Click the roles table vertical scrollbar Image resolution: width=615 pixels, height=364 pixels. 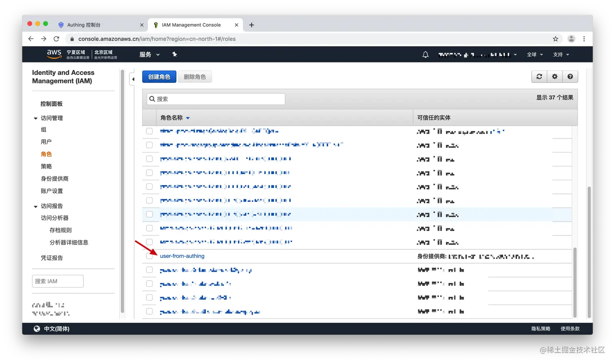pos(575,282)
